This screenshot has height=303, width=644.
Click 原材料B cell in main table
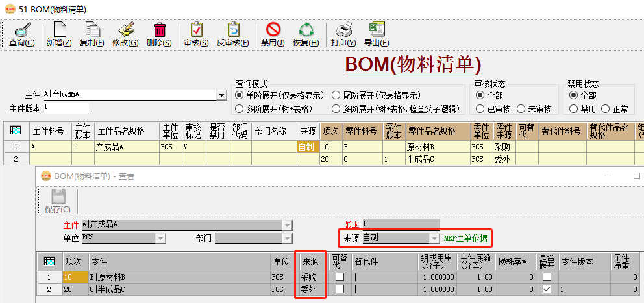pyautogui.click(x=438, y=147)
